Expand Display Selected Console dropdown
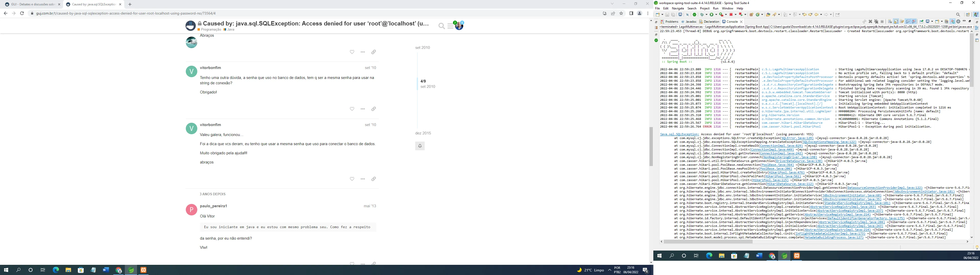 (932, 22)
